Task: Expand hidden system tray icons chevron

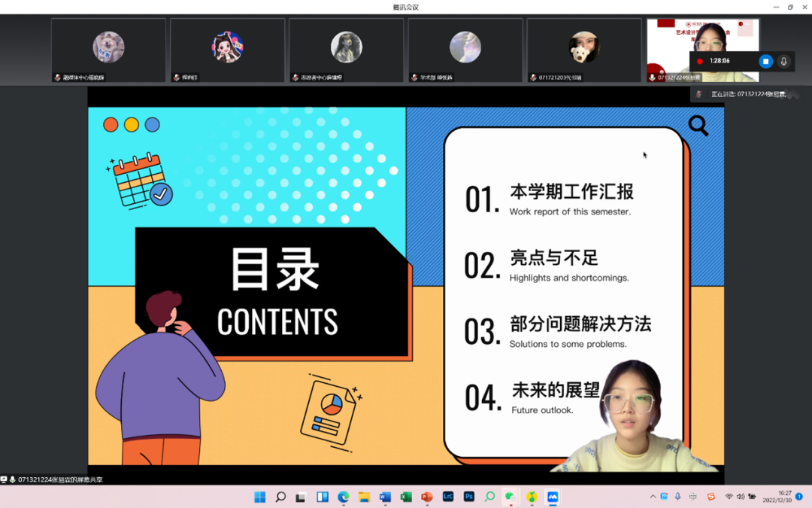Action: (x=653, y=497)
